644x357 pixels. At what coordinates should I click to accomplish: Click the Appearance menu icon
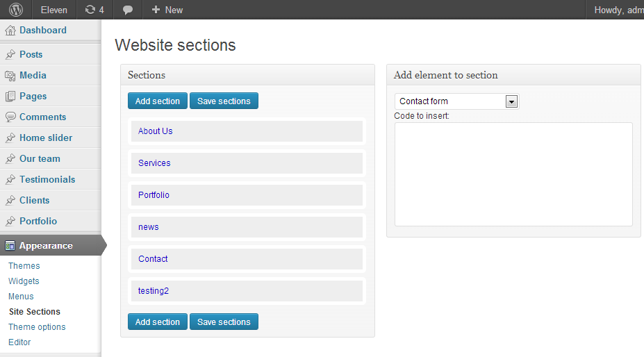point(10,246)
